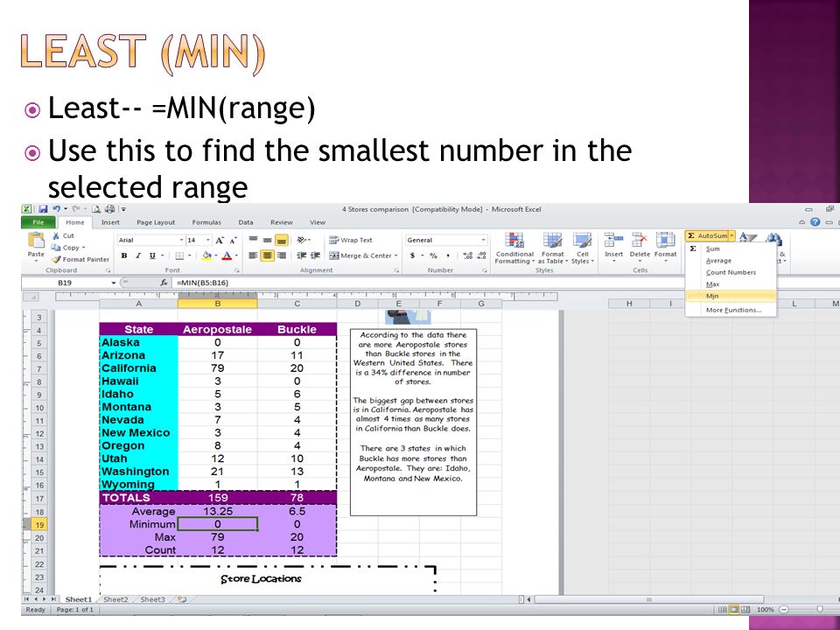Viewport: 840px width, 630px height.
Task: Click the fx Insert Function button
Action: [164, 283]
